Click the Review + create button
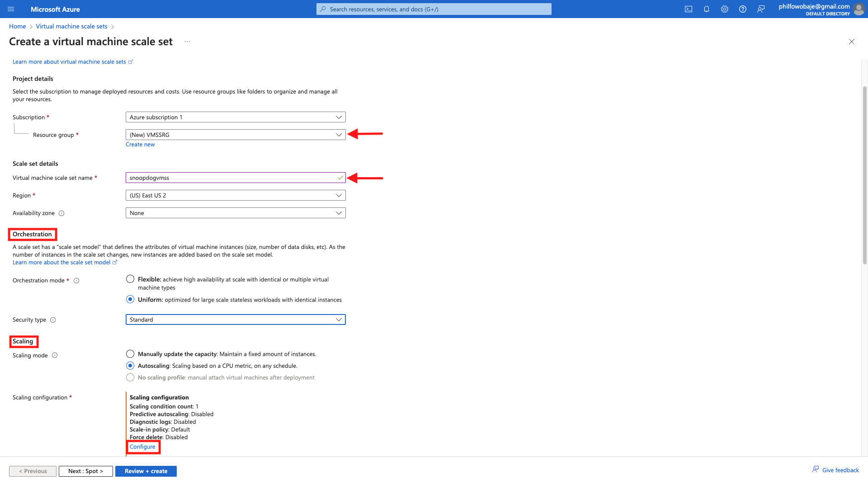The height and width of the screenshot is (488, 868). tap(146, 471)
